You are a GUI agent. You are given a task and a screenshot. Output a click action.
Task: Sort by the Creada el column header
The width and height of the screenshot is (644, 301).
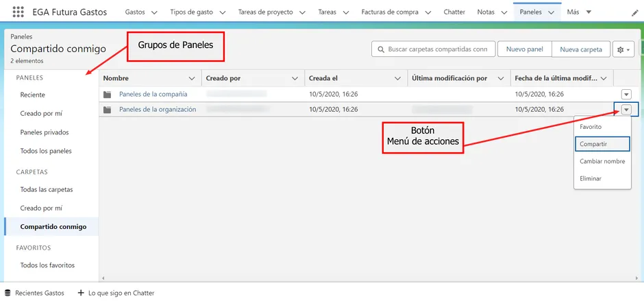pos(323,78)
